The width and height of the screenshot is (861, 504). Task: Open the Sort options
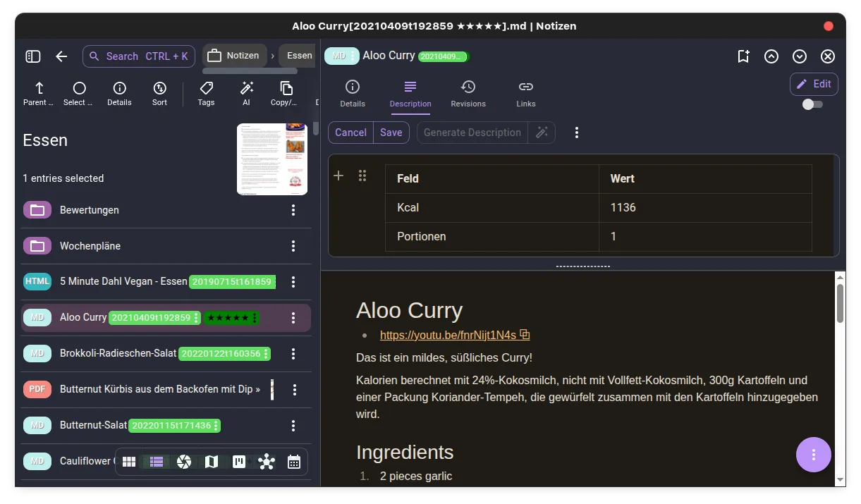[160, 92]
